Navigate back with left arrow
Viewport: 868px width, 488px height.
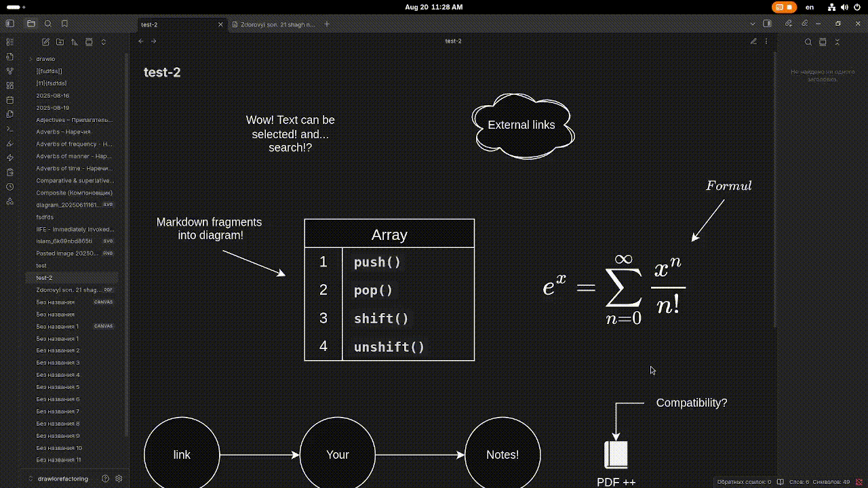[141, 41]
